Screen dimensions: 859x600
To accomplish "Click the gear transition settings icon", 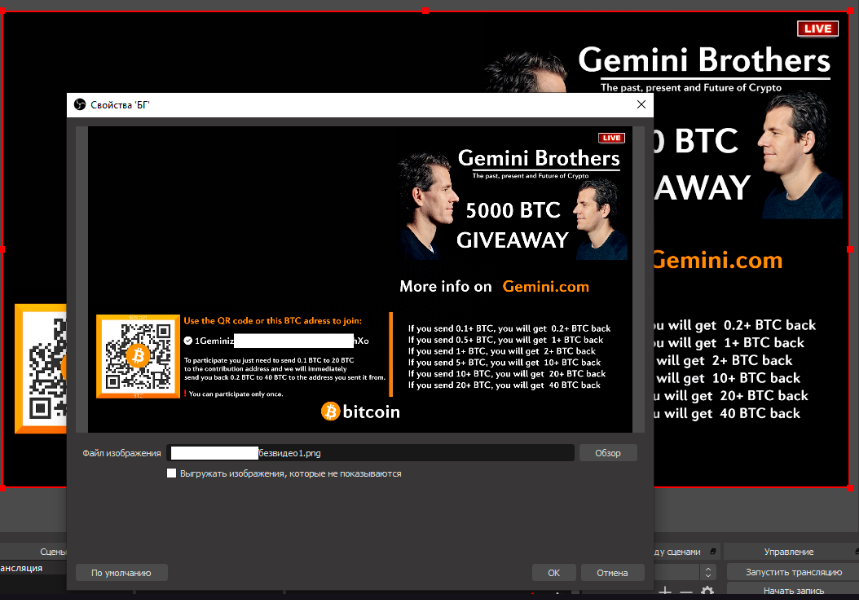I will point(707,592).
